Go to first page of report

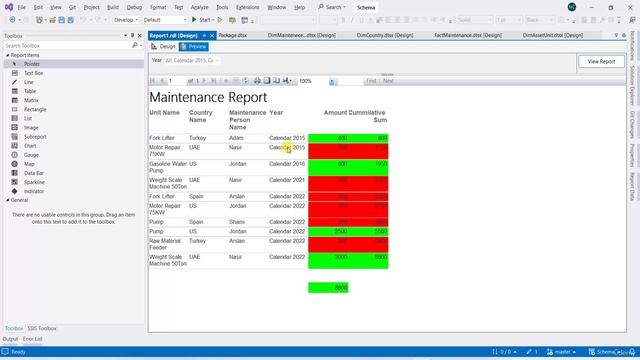[153, 81]
